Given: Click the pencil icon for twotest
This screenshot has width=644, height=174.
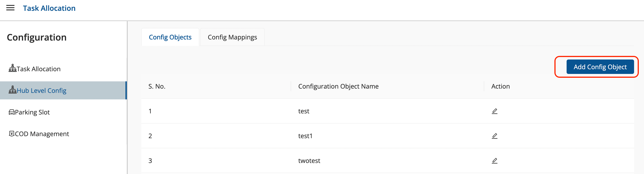Looking at the screenshot, I should pos(494,160).
